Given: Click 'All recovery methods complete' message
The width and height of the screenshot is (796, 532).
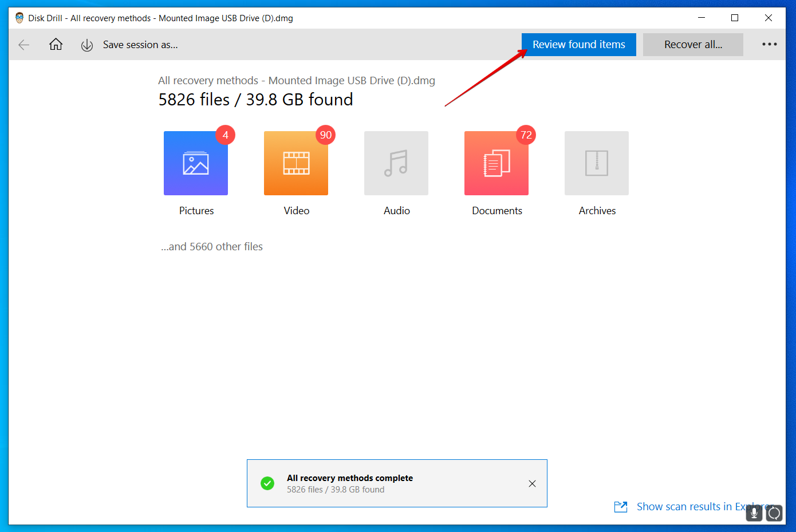Looking at the screenshot, I should [x=350, y=478].
